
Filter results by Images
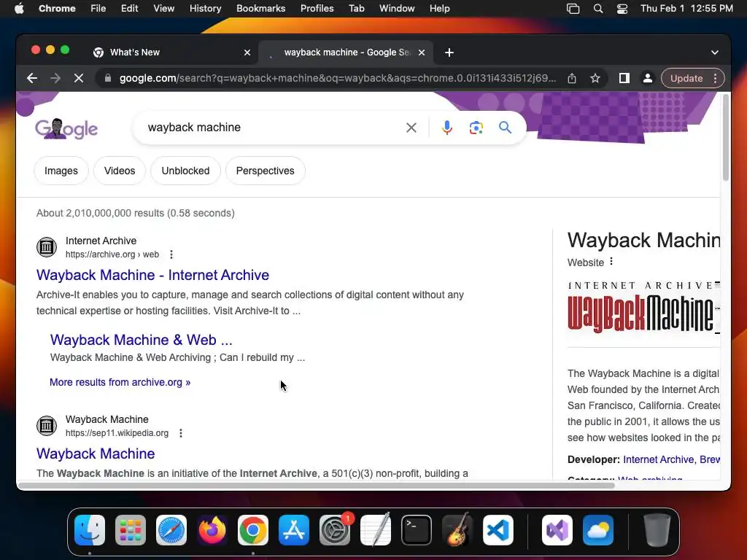point(61,171)
